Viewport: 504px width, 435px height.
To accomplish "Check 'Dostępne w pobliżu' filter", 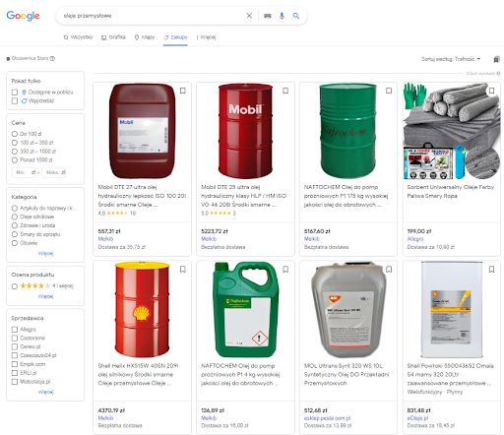I will click(15, 93).
